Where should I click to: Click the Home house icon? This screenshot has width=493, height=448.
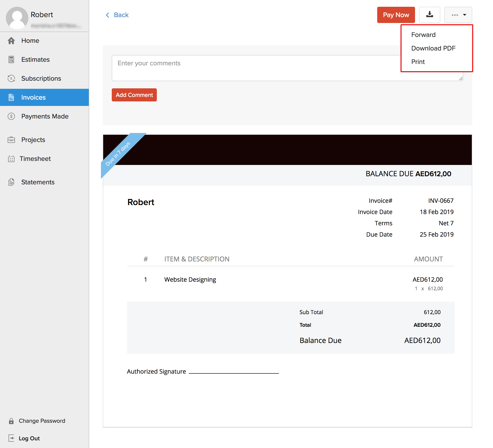pos(11,41)
